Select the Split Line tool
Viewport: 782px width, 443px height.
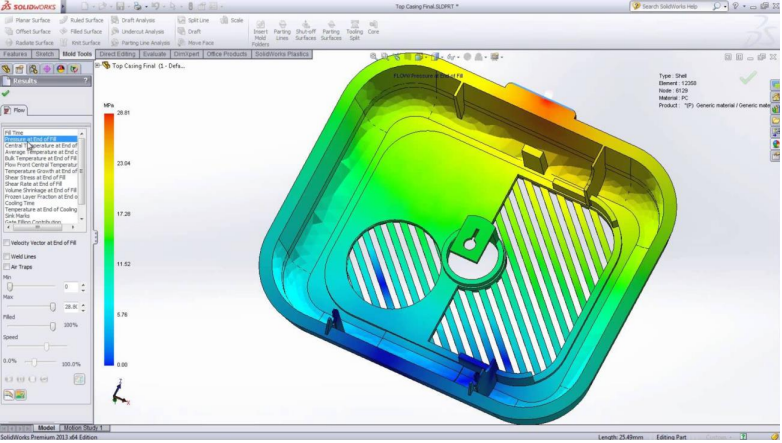194,20
